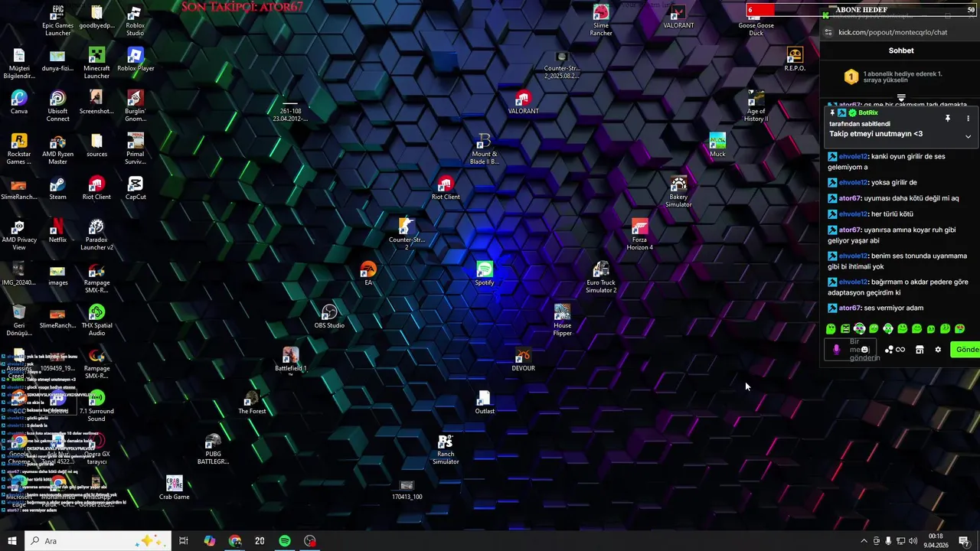This screenshot has height=551, width=980.
Task: Open The Forest game shortcut
Action: tap(252, 402)
